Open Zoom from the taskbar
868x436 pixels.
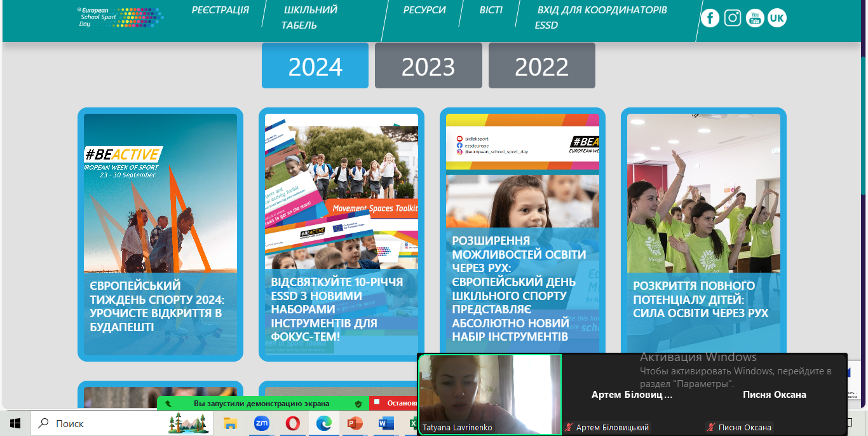click(261, 423)
